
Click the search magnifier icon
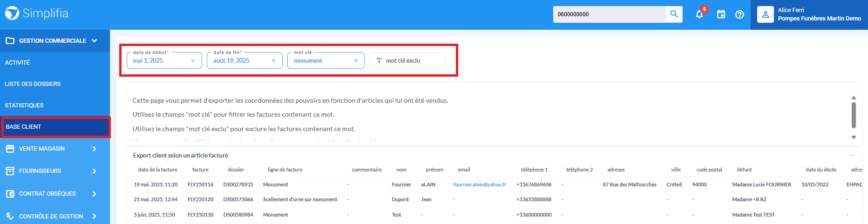tap(674, 14)
